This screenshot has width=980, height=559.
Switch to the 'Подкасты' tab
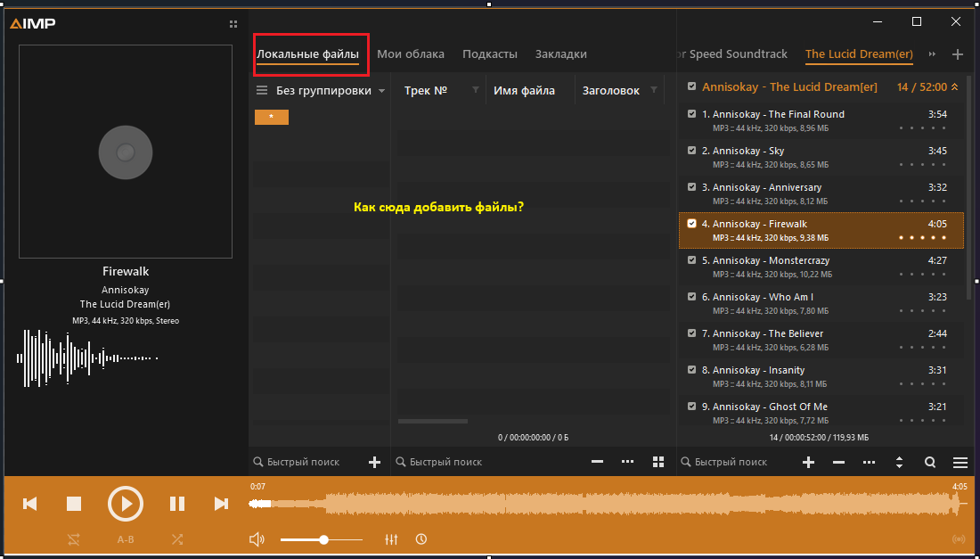(490, 53)
